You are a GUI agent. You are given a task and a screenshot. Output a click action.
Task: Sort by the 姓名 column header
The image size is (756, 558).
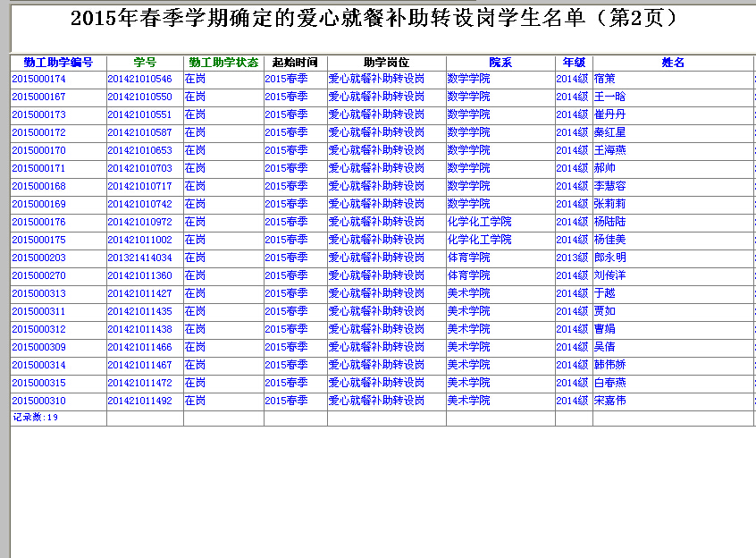673,63
